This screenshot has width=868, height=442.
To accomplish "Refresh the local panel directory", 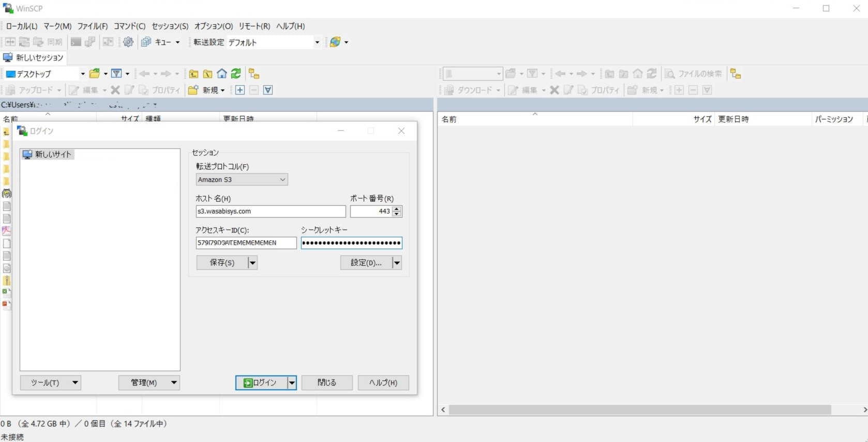I will point(236,74).
